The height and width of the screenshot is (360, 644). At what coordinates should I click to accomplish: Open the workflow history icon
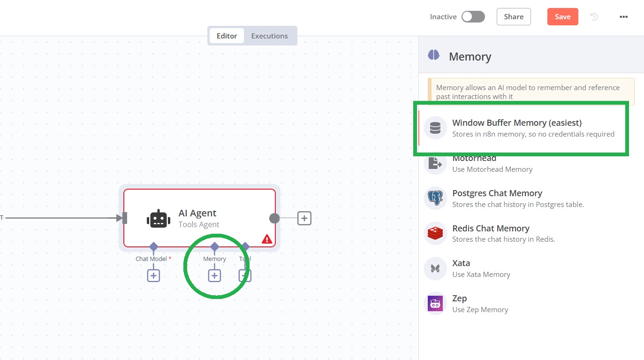point(594,17)
